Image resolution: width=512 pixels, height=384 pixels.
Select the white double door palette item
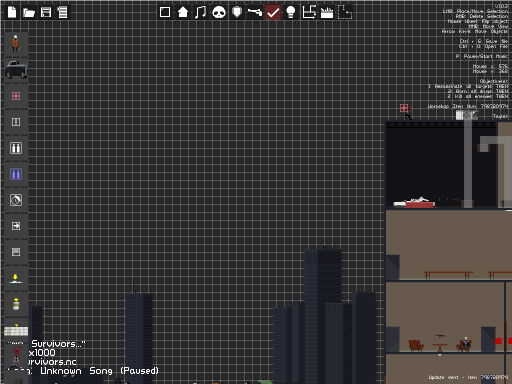tap(16, 148)
